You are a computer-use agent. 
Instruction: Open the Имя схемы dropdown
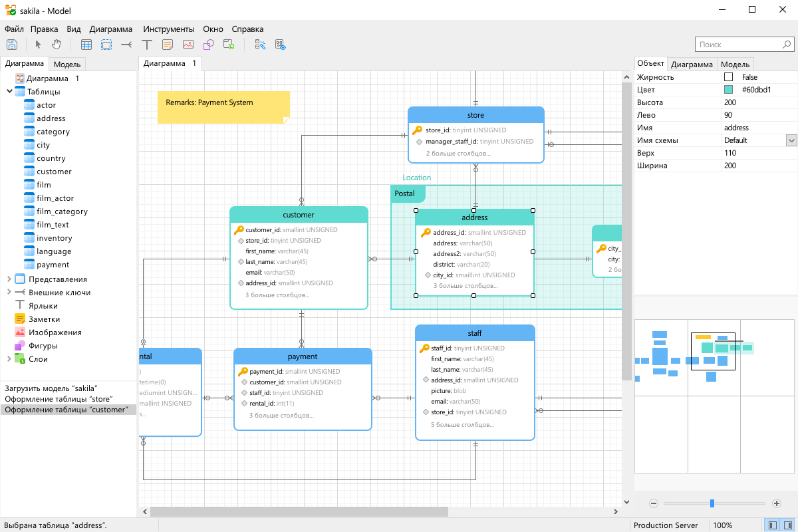[x=791, y=140]
